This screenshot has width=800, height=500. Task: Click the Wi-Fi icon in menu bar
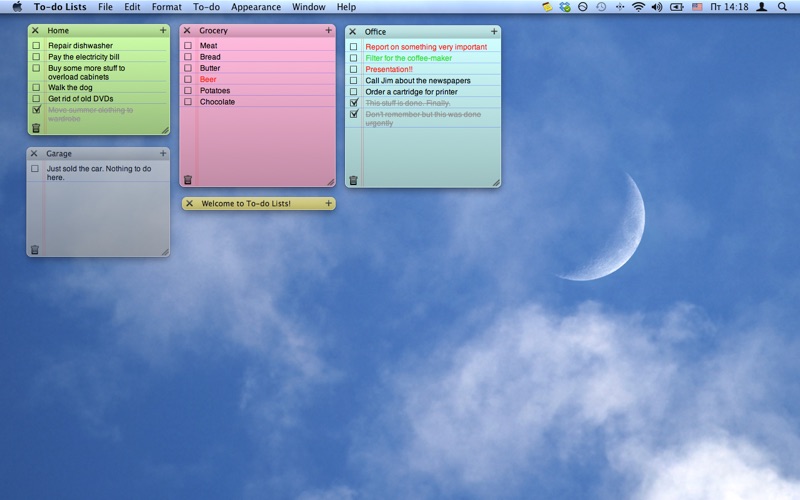click(638, 7)
